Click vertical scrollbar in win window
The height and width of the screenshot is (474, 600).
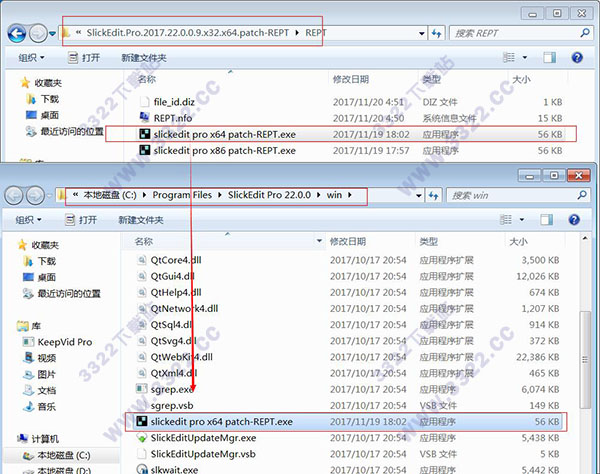tap(585, 360)
